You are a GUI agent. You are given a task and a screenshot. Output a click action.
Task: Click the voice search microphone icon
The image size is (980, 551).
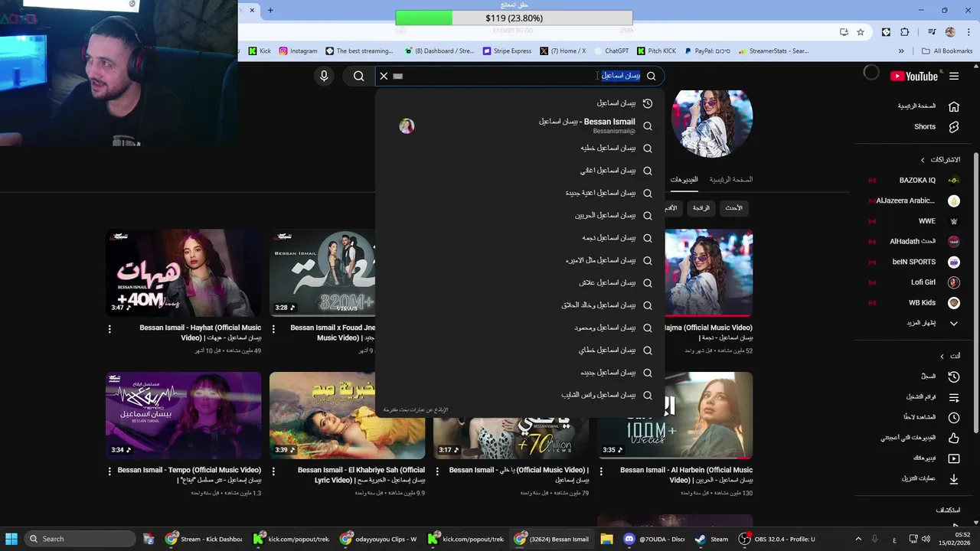[x=324, y=76]
